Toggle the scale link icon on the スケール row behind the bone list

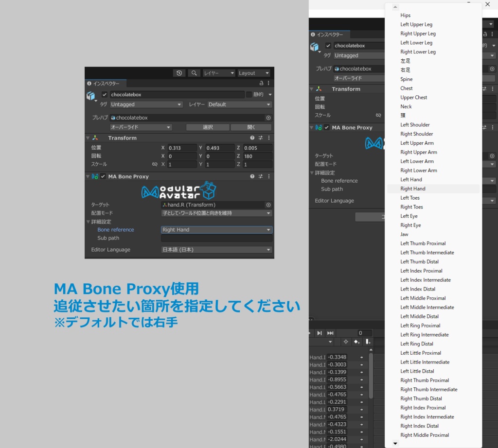point(378,115)
